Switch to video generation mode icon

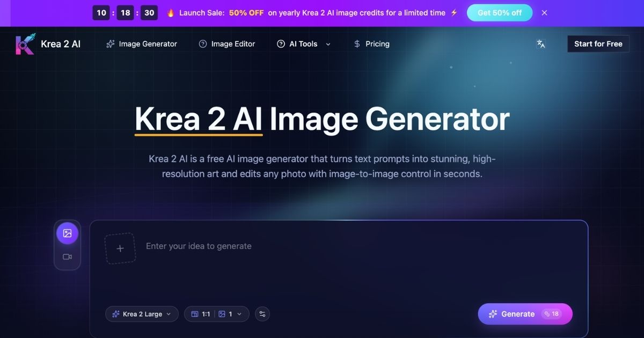(x=67, y=257)
